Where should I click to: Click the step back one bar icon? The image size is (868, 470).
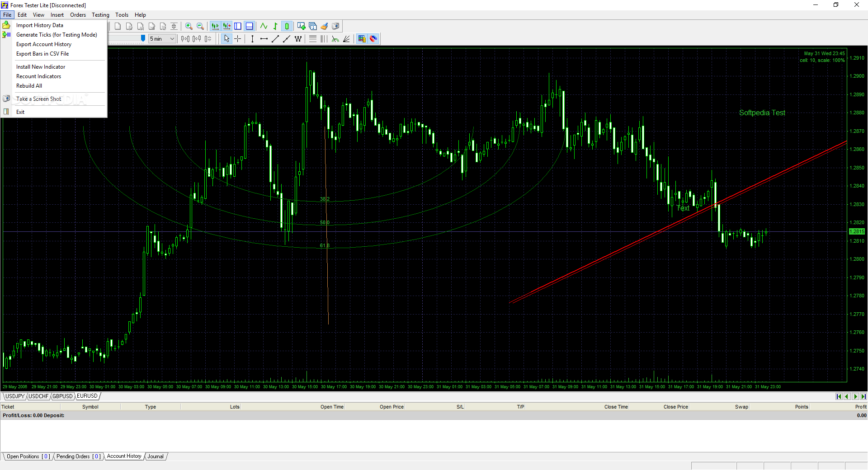(185, 39)
